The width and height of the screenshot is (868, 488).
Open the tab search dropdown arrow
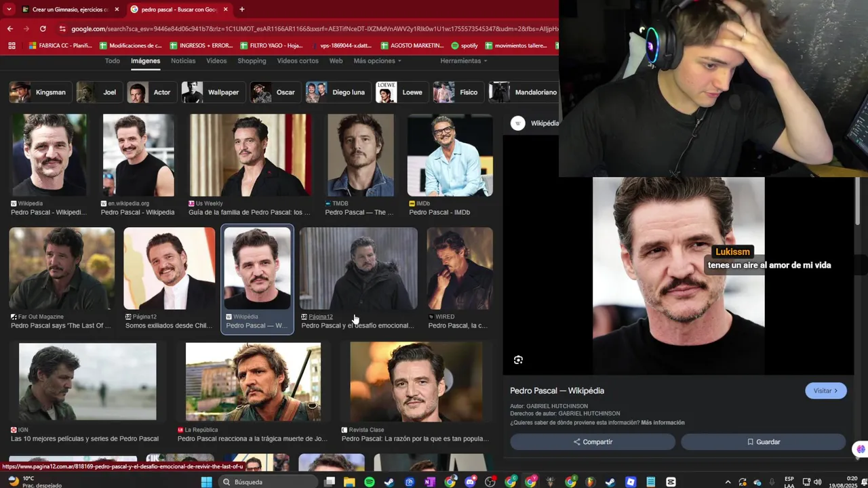pos(9,9)
